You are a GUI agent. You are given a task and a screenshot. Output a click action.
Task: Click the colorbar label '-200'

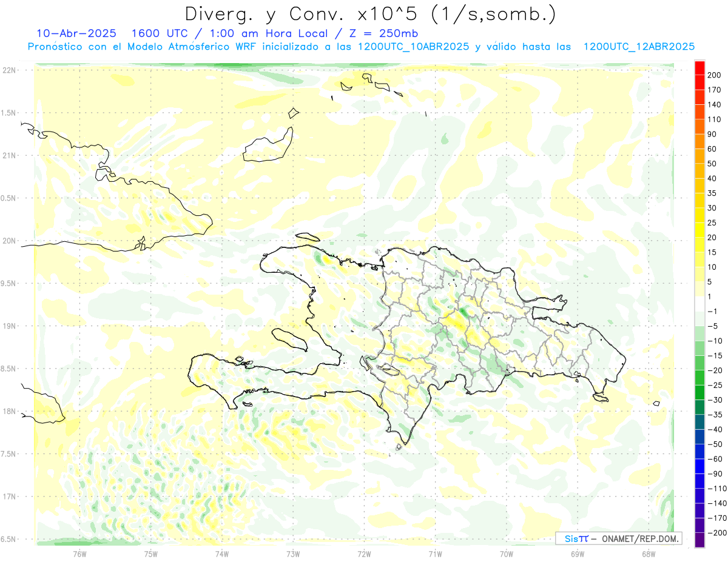tap(717, 532)
